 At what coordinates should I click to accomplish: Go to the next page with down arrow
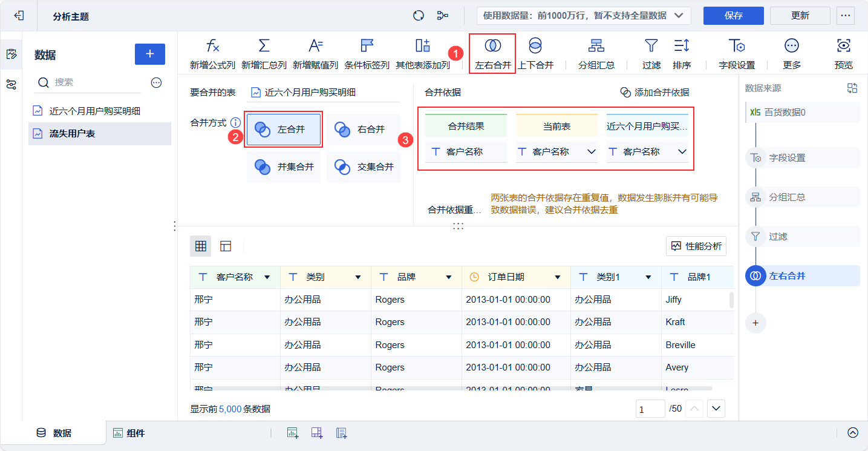[x=716, y=409]
